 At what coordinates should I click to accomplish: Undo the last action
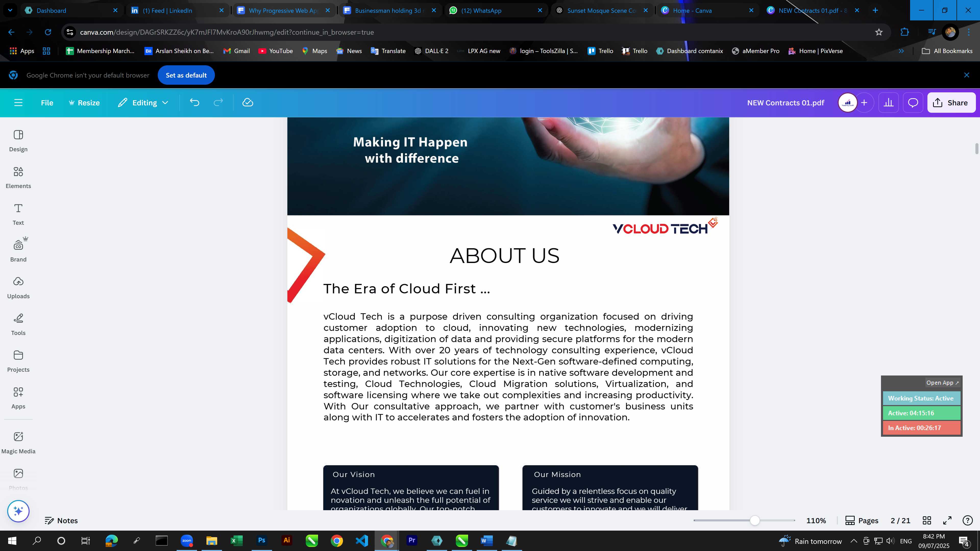(x=194, y=103)
